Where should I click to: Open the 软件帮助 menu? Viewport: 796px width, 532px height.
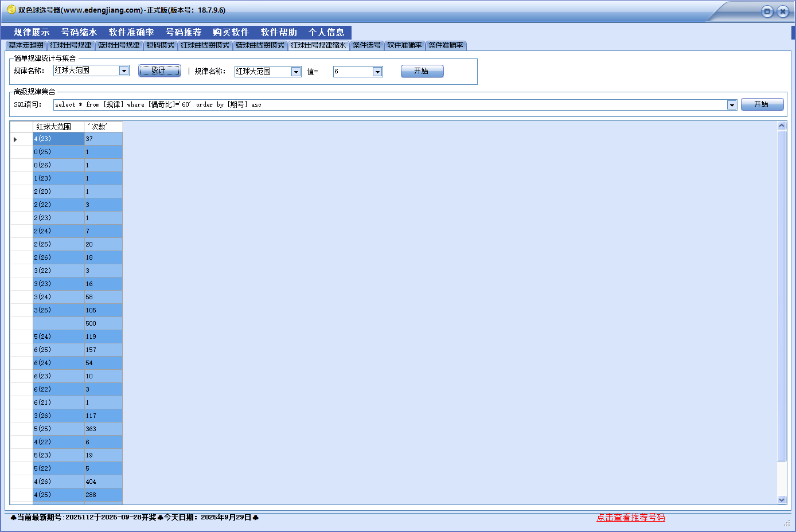(279, 32)
